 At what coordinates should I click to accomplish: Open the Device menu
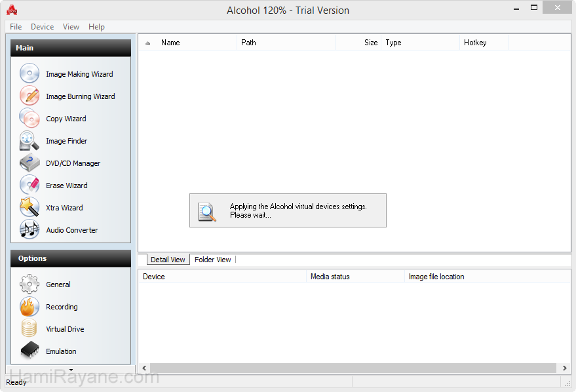coord(42,27)
